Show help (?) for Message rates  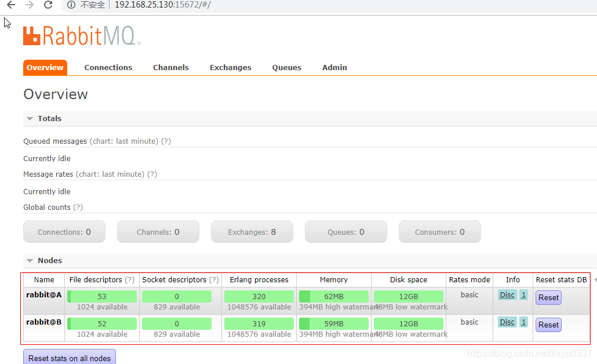pyautogui.click(x=152, y=174)
